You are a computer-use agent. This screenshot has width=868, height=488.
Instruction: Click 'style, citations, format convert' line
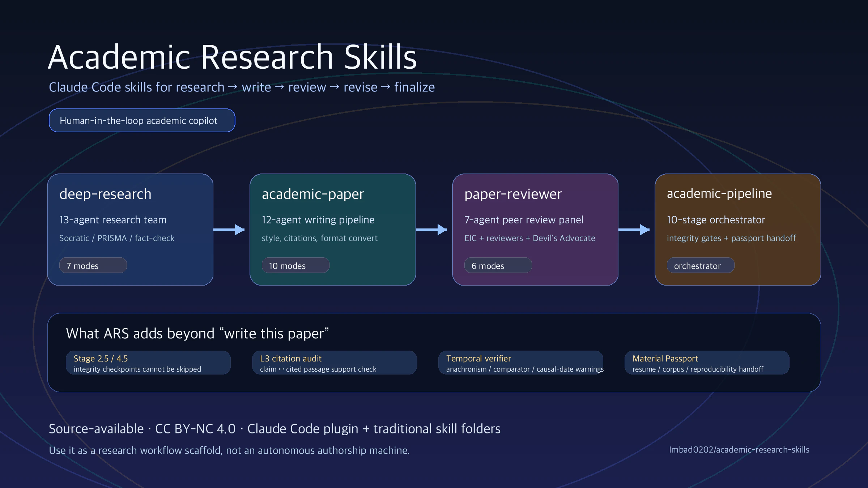point(320,238)
